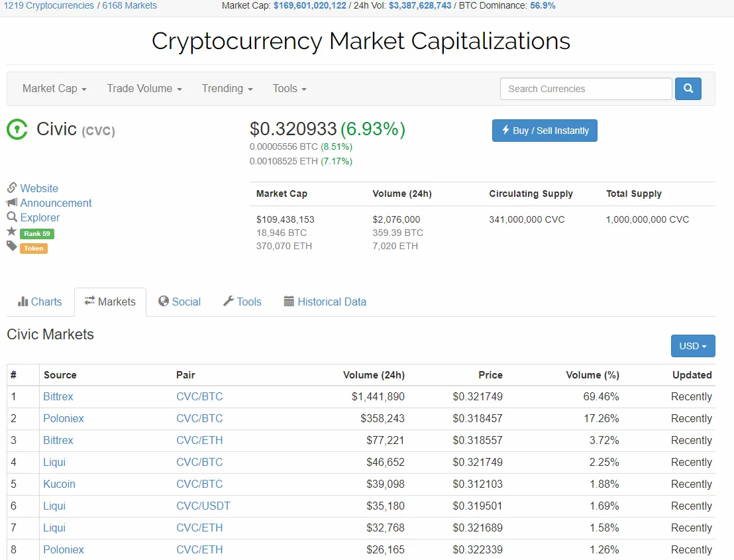Open the Announcement link
This screenshot has height=560, width=734.
point(56,203)
